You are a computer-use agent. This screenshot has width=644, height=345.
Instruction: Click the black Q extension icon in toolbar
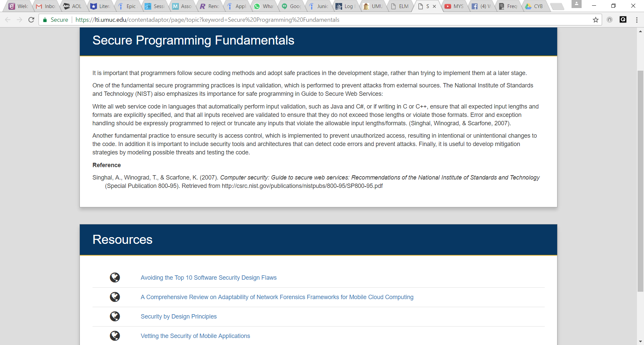click(623, 20)
